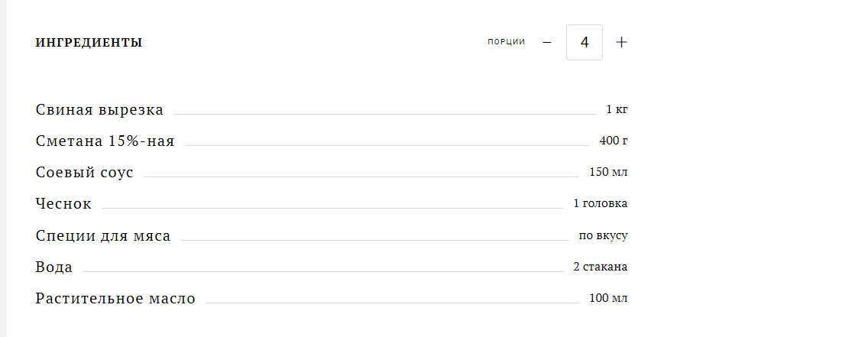Select the Свиная вырезка ingredient name

pos(99,109)
